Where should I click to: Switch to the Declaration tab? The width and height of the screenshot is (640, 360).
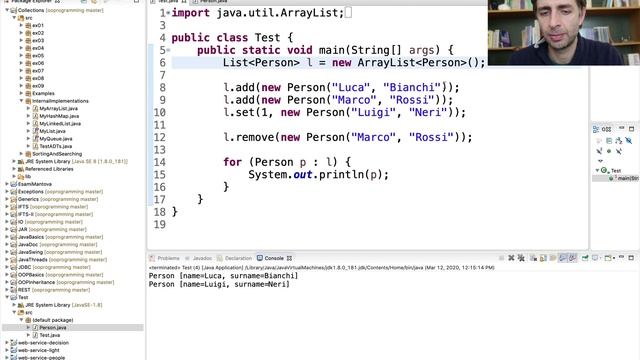point(235,258)
